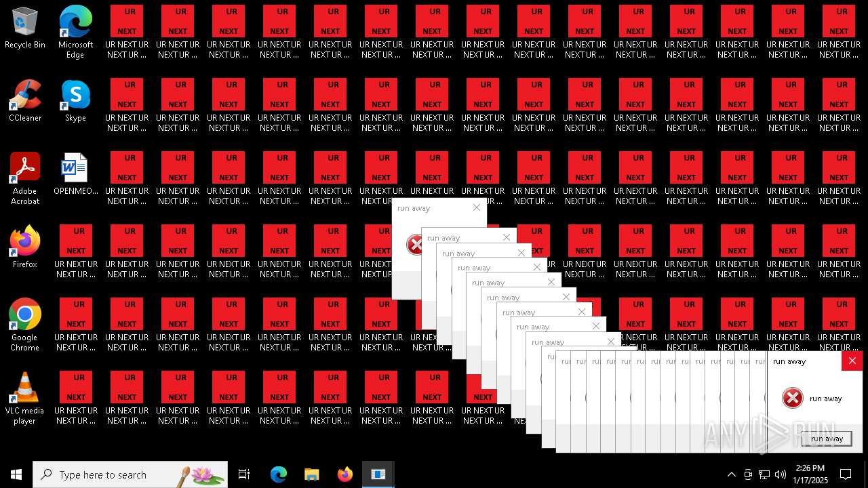Click the security tray icon next to chevron
This screenshot has width=868, height=488.
(748, 474)
